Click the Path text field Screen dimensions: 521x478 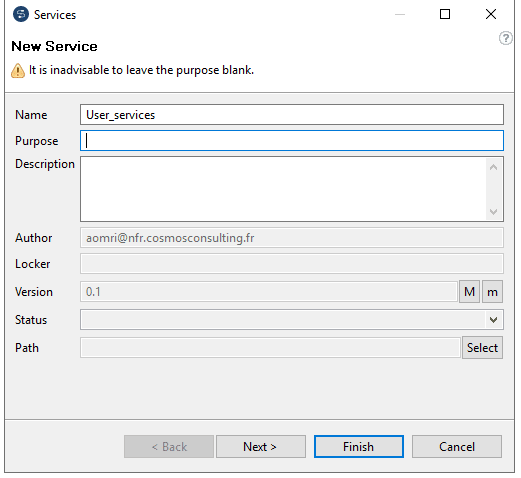[270, 348]
